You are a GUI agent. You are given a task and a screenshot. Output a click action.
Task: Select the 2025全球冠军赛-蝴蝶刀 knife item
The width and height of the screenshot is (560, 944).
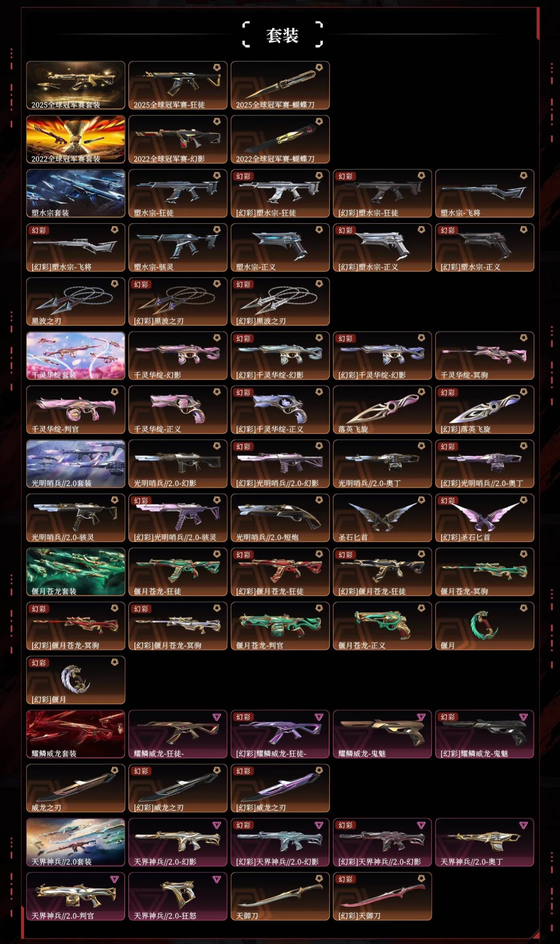280,85
